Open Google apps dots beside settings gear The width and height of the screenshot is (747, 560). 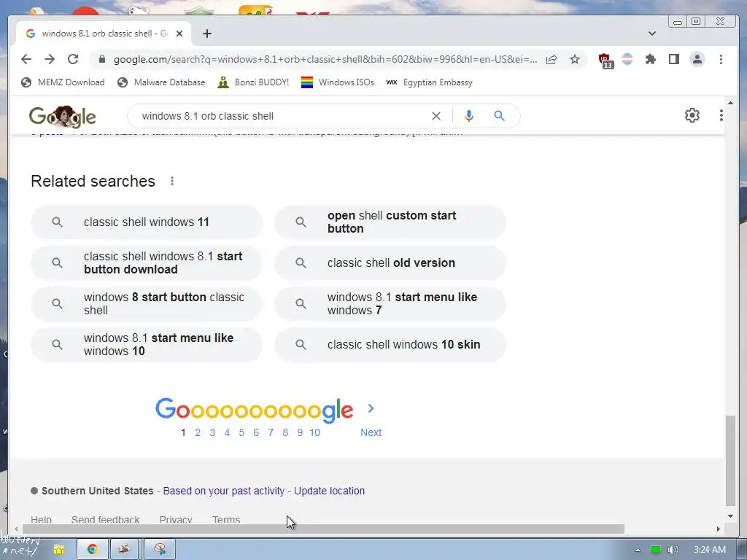click(x=721, y=115)
